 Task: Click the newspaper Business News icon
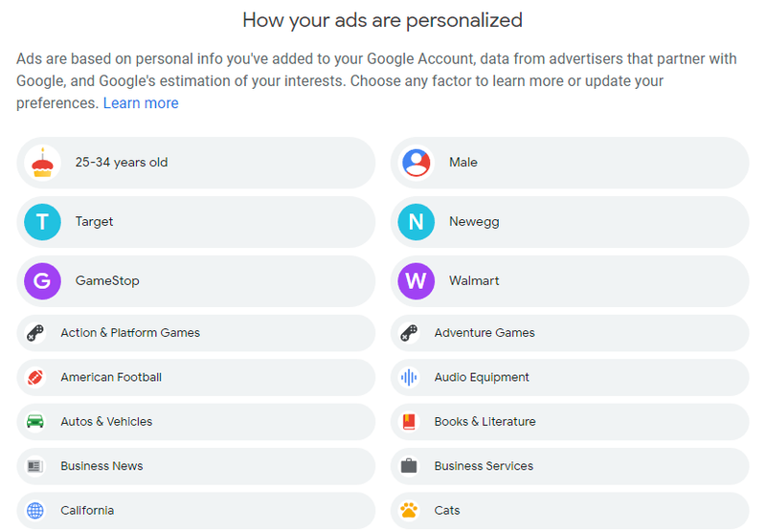35,466
